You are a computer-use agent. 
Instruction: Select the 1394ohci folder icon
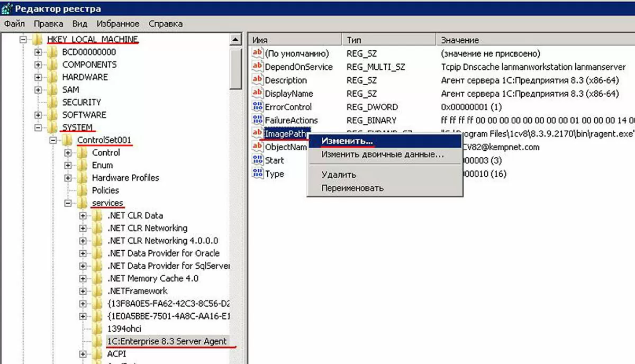(x=97, y=329)
